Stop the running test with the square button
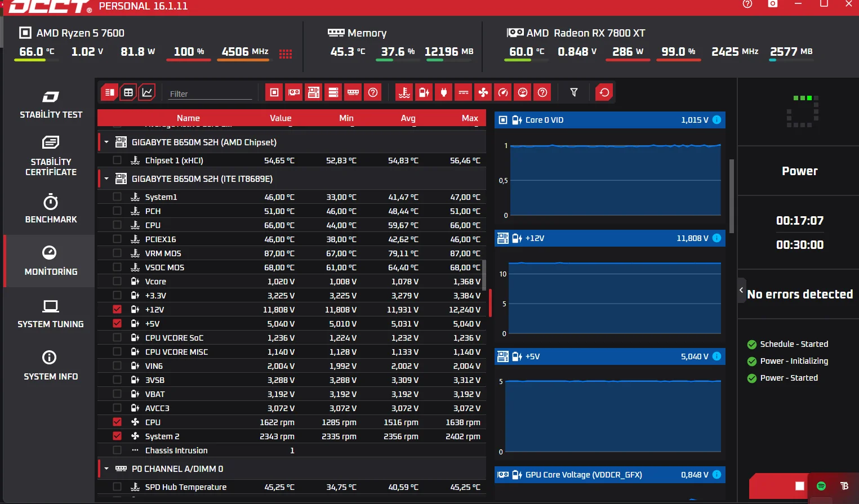Screen dimensions: 859x504 click(x=799, y=486)
